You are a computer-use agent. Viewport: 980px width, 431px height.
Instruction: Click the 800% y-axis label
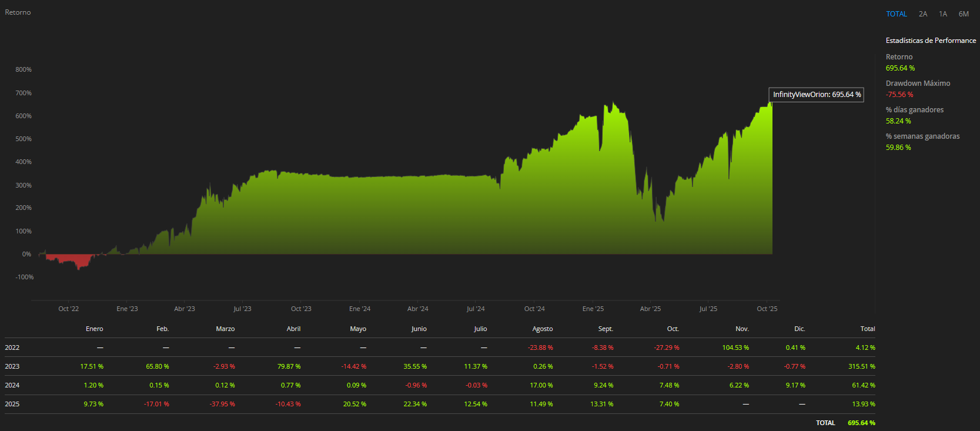tap(24, 69)
